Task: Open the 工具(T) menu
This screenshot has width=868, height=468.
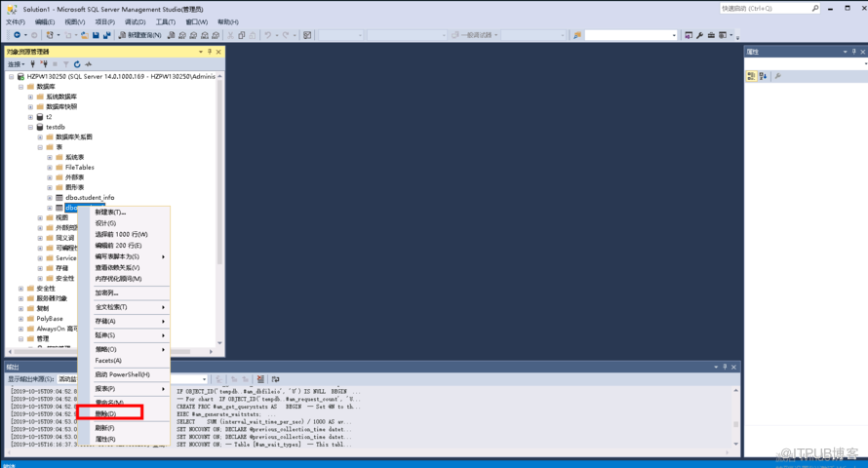Action: click(166, 21)
